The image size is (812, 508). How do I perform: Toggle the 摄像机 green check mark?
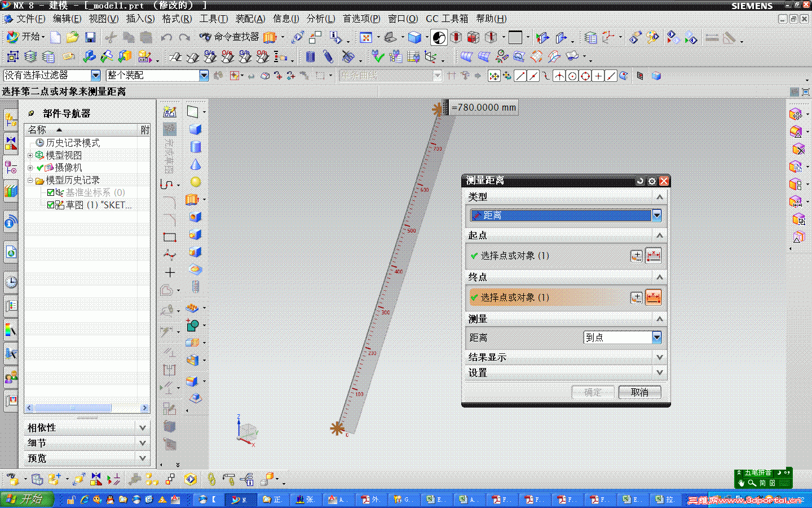click(x=40, y=168)
